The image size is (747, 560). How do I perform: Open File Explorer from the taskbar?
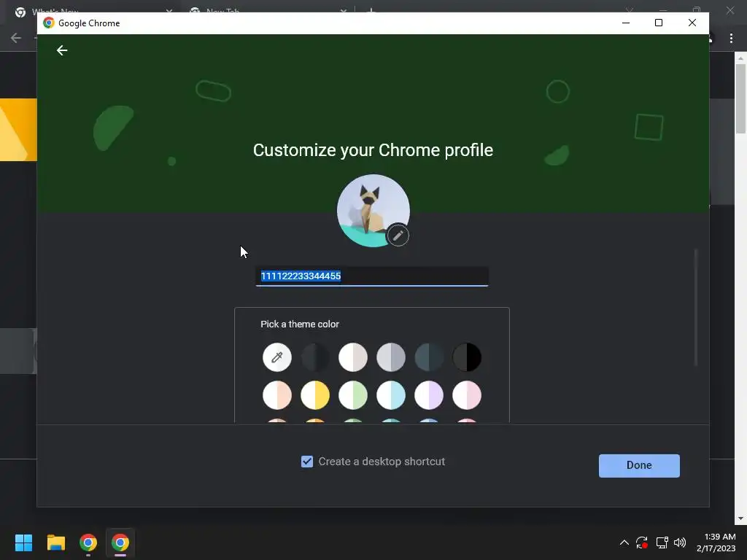55,542
